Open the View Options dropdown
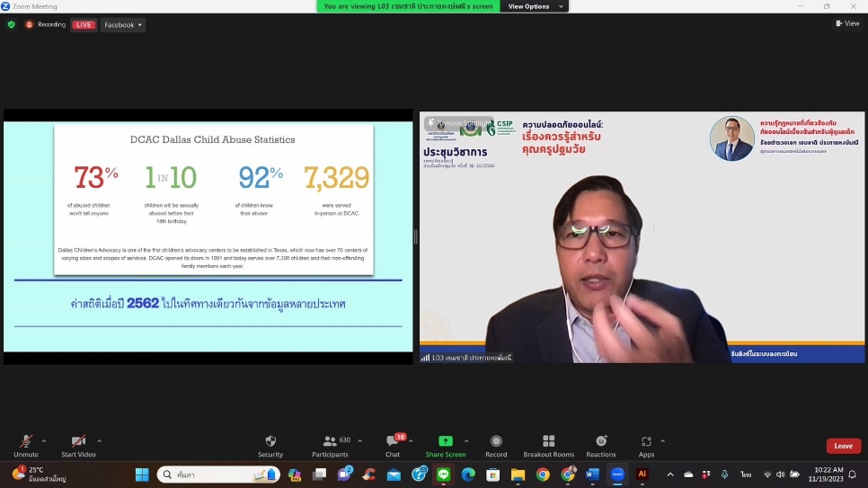 [x=535, y=6]
